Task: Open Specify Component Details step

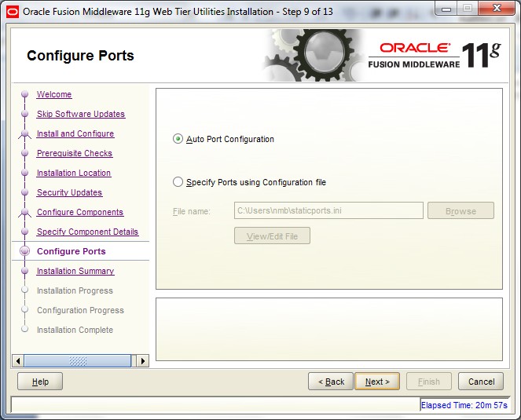Action: pos(87,232)
